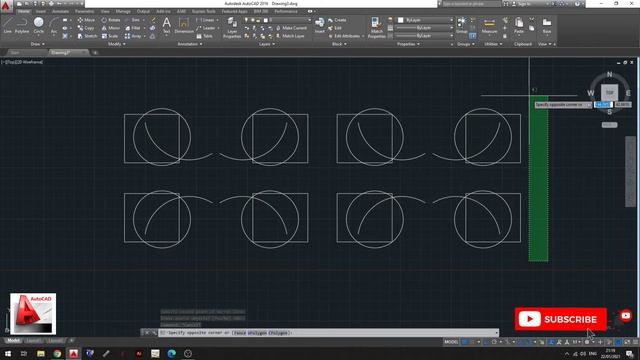Toggle polar tracking in status bar
640x360 pixels.
pyautogui.click(x=494, y=342)
